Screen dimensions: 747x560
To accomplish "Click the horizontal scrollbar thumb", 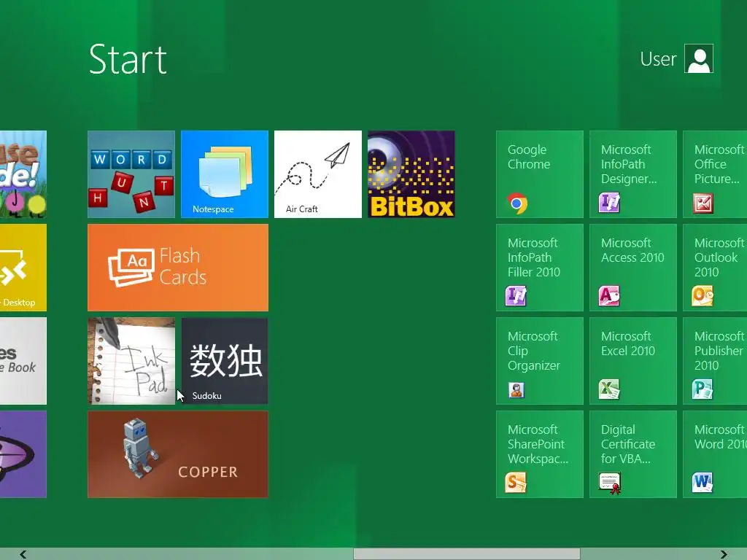I will 467,554.
